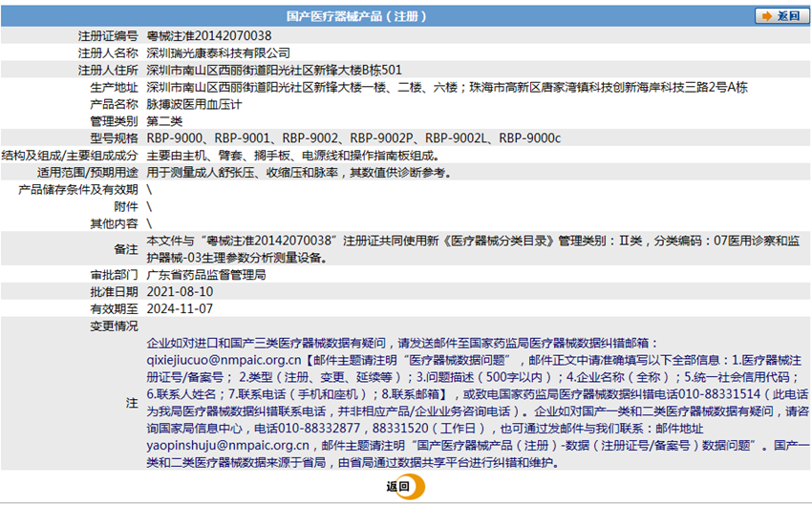The image size is (812, 505).
Task: Click the label 注 beside the note
Action: [132, 403]
